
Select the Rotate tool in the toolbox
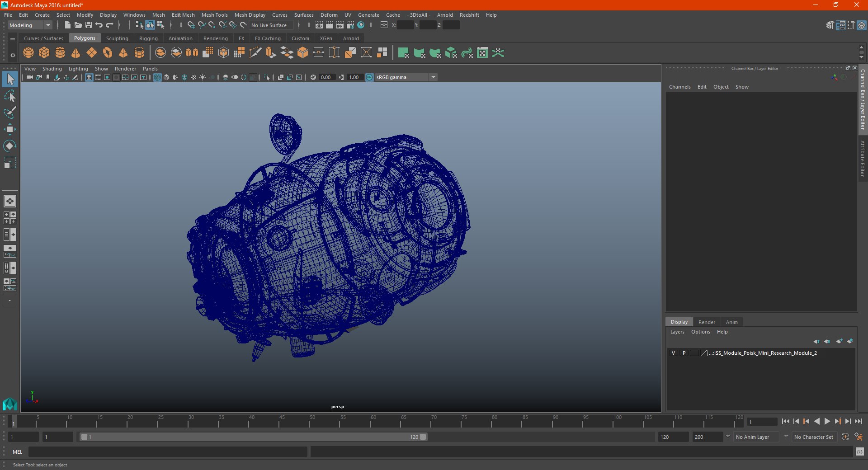[x=9, y=146]
